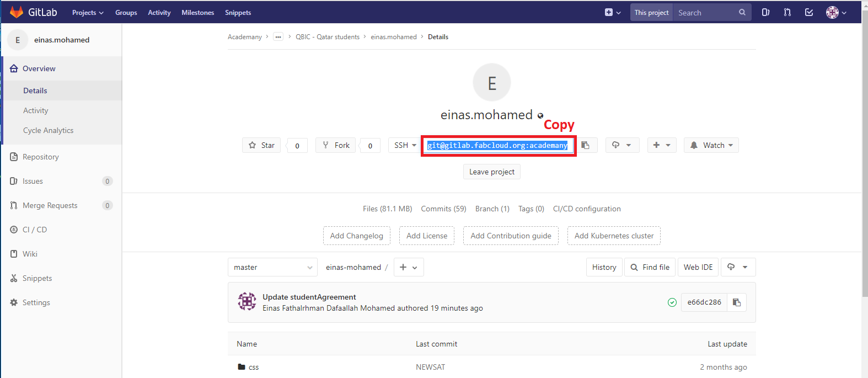Open the new item plus icon in navbar
The height and width of the screenshot is (378, 868).
coord(613,12)
